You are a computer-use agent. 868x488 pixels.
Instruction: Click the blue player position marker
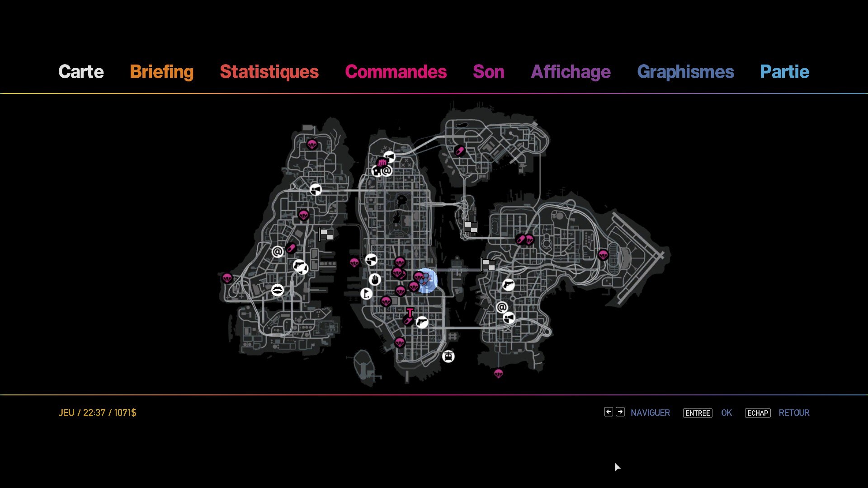coord(425,281)
